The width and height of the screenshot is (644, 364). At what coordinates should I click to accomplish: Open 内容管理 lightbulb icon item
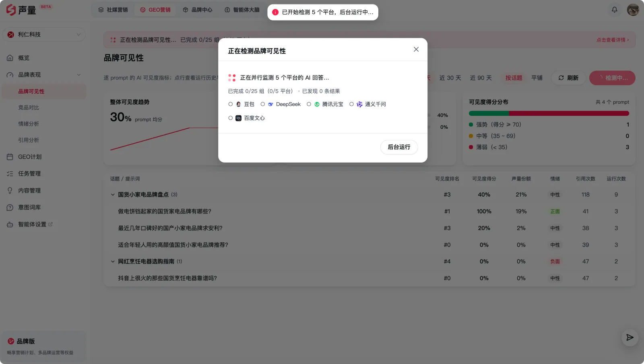pos(44,191)
